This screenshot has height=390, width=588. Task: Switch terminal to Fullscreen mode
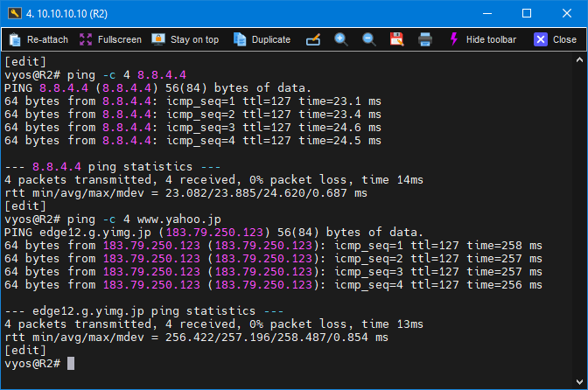(110, 39)
